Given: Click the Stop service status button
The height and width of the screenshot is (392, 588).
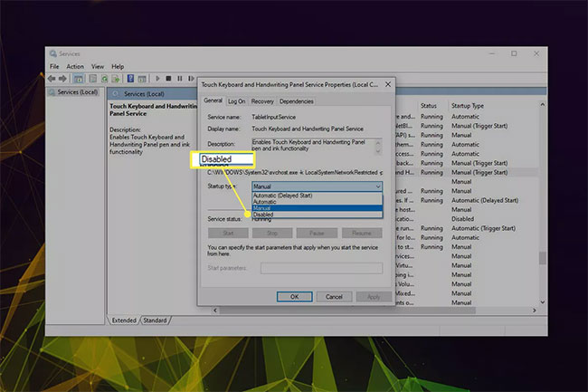Looking at the screenshot, I should (x=272, y=233).
